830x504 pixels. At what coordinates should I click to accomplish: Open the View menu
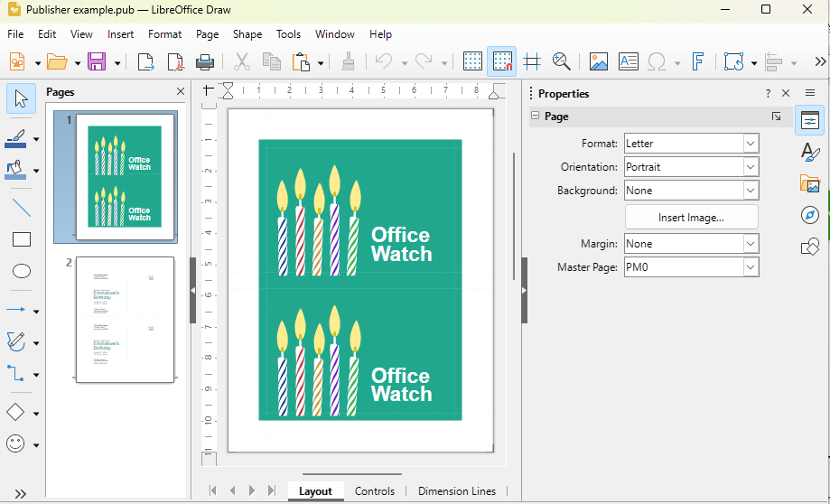[x=81, y=34]
